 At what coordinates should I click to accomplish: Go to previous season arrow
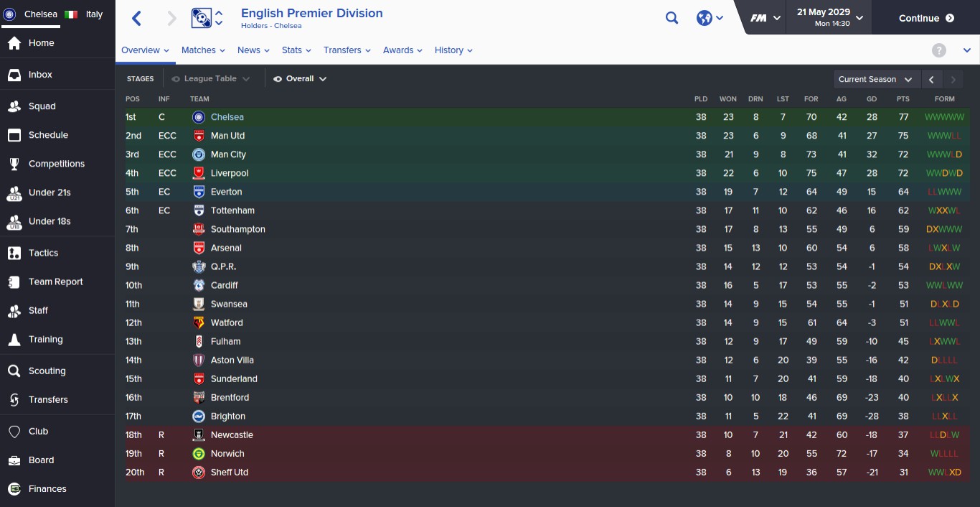[931, 80]
